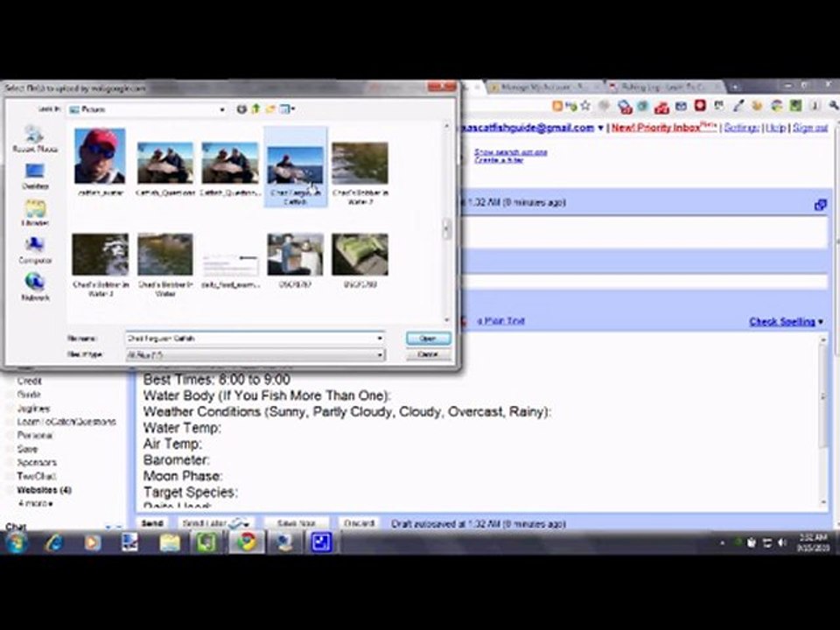
Task: Expand the 4 more labels link
Action: [x=35, y=503]
